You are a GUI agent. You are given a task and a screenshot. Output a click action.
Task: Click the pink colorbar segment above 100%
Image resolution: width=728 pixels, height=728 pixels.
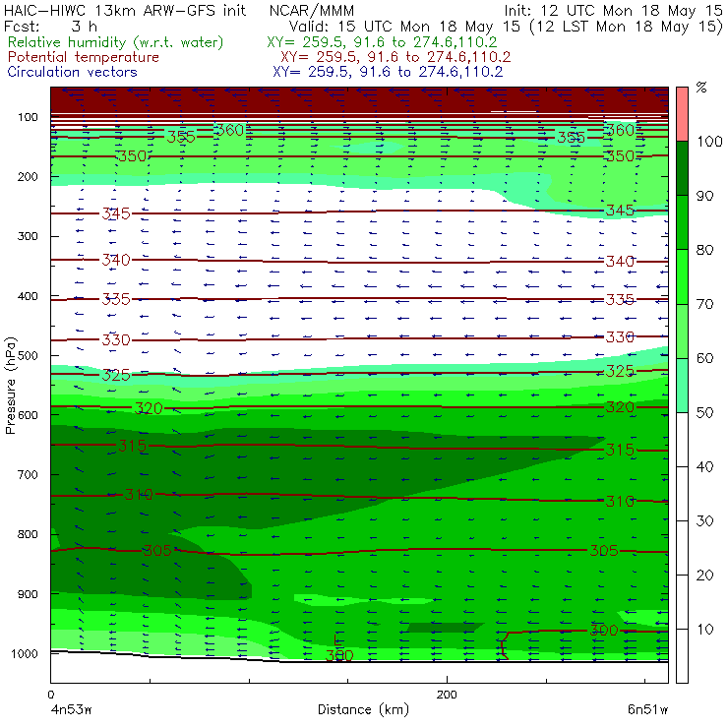[682, 114]
